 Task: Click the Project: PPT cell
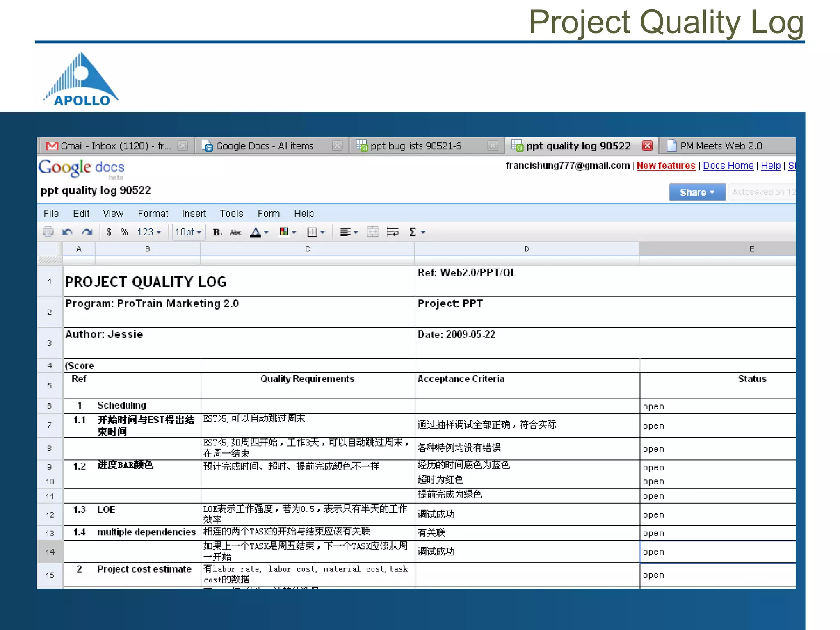click(x=605, y=312)
